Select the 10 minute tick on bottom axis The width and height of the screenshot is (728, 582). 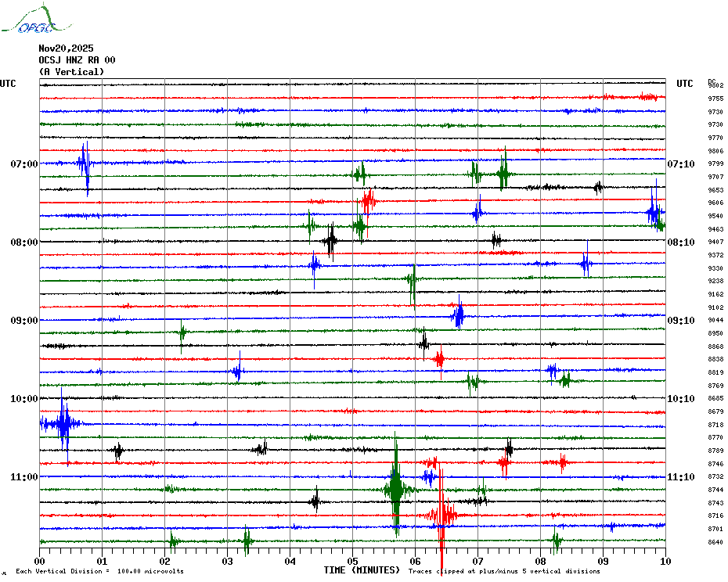(665, 561)
